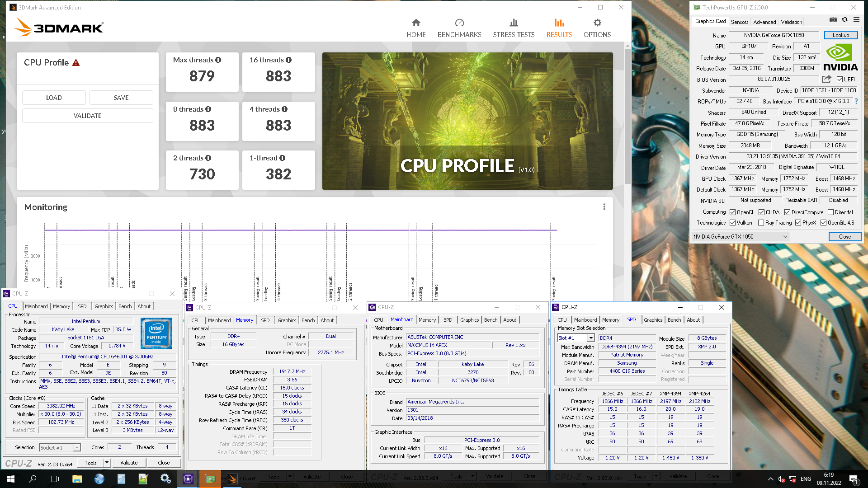The height and width of the screenshot is (488, 868).
Task: Open 3DMark OPTIONS gear
Action: click(x=597, y=28)
